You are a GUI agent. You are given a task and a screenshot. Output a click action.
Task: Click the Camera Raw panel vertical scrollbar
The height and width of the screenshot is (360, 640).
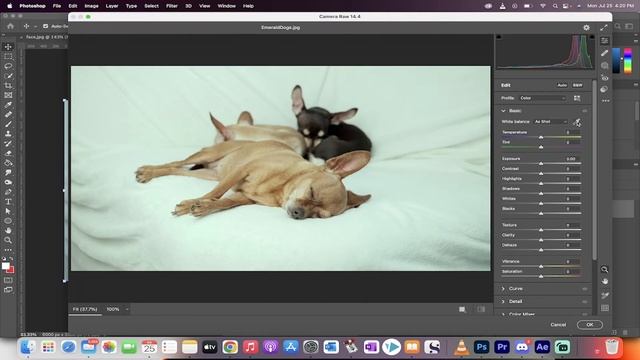click(594, 169)
